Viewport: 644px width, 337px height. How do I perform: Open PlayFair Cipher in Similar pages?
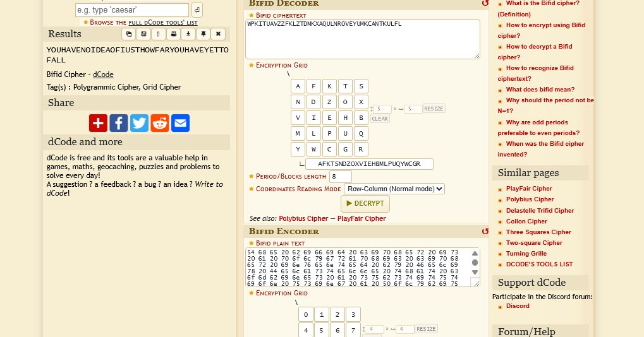point(529,189)
